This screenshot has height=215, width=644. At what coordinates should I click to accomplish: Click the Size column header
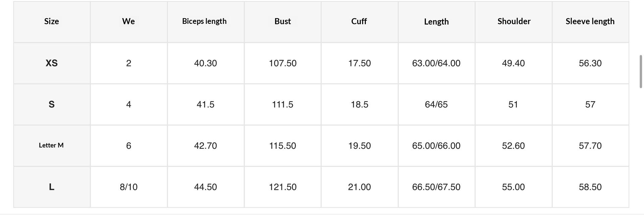coord(52,21)
